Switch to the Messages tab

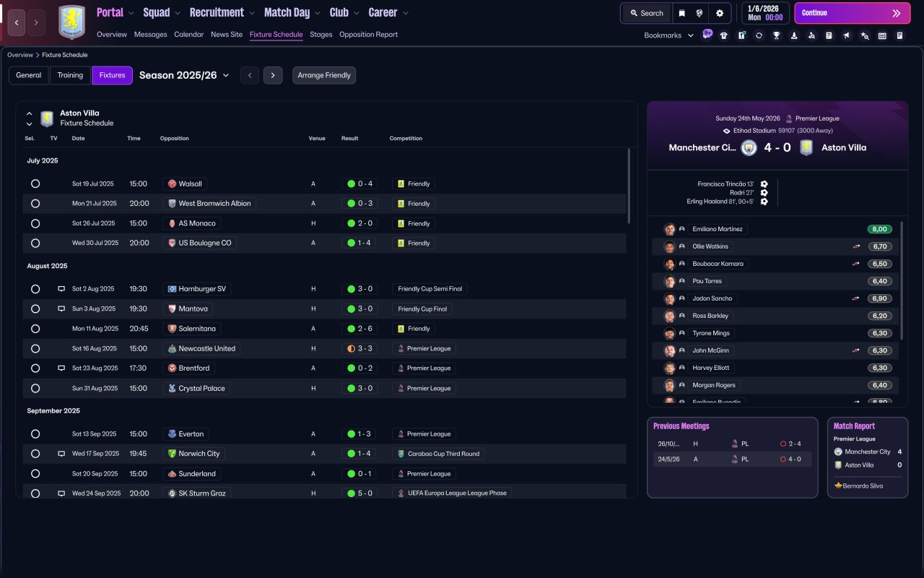(x=150, y=35)
